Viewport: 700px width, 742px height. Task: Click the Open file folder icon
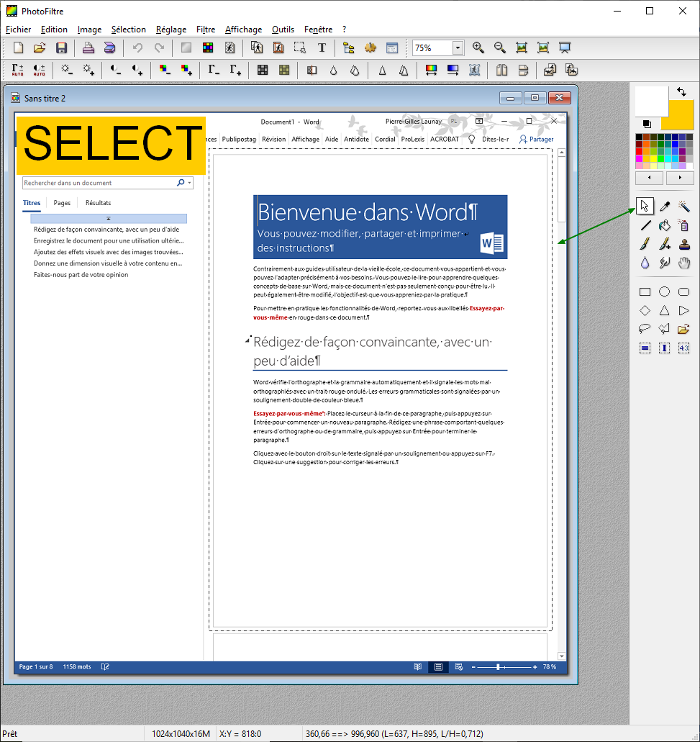40,48
